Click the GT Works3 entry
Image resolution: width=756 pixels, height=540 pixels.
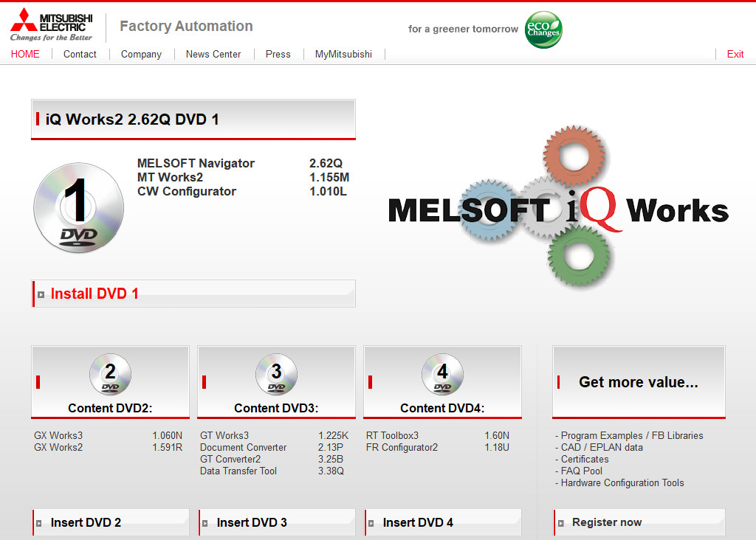[x=224, y=435]
